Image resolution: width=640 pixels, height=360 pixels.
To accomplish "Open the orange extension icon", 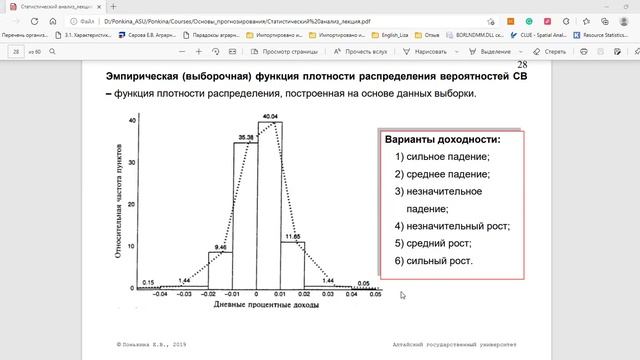I will pyautogui.click(x=510, y=21).
